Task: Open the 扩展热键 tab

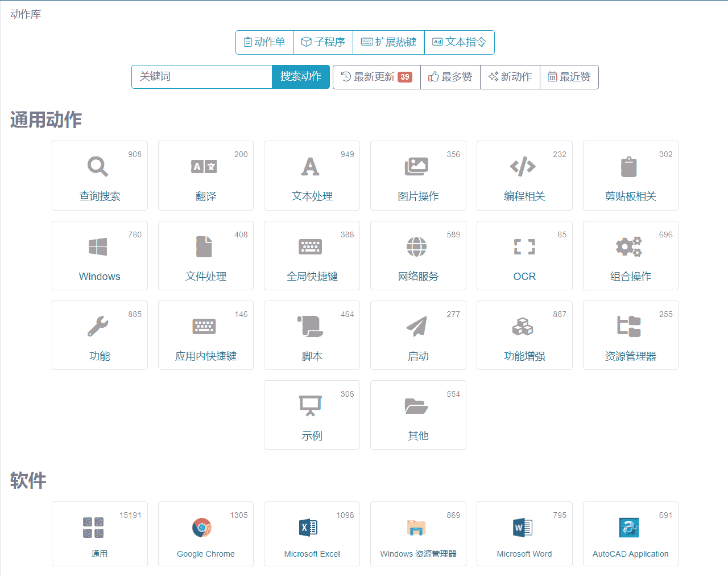Action: [388, 42]
